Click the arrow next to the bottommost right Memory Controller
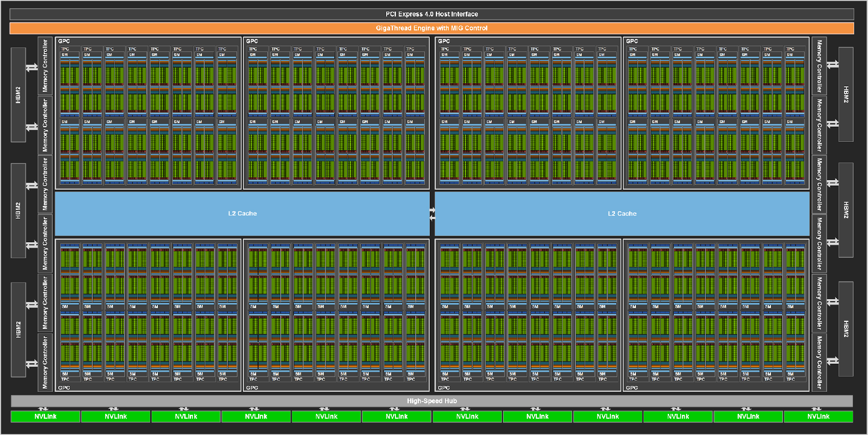The width and height of the screenshot is (868, 435). [x=833, y=361]
